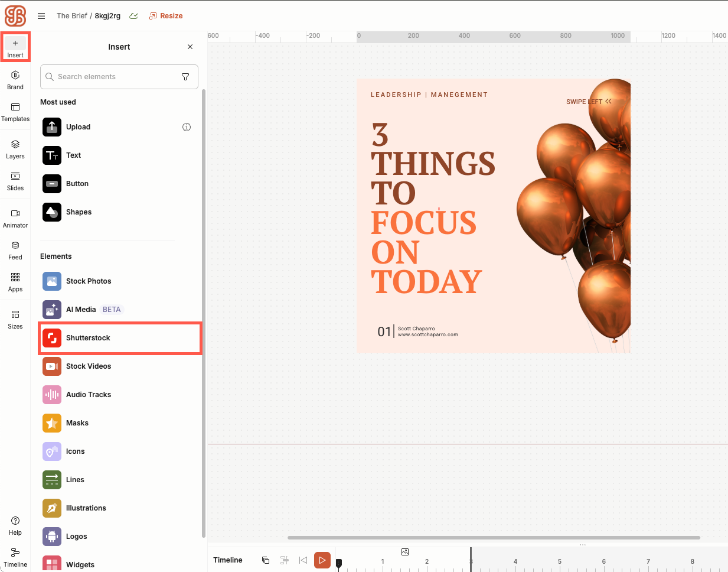Click The Brief breadcrumb link

tap(71, 16)
